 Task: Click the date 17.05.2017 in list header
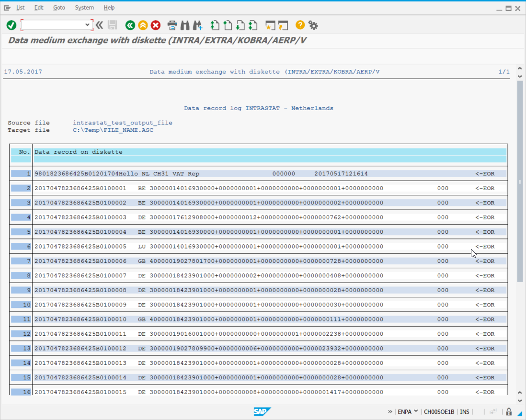(23, 72)
